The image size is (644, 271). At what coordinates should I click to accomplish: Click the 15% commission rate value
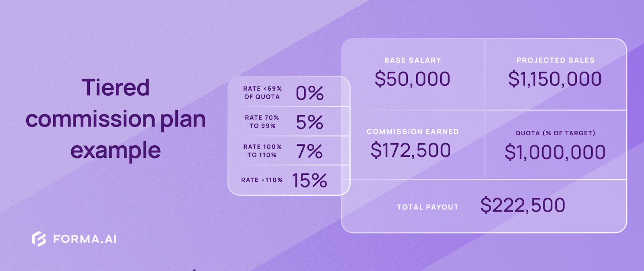point(310,180)
